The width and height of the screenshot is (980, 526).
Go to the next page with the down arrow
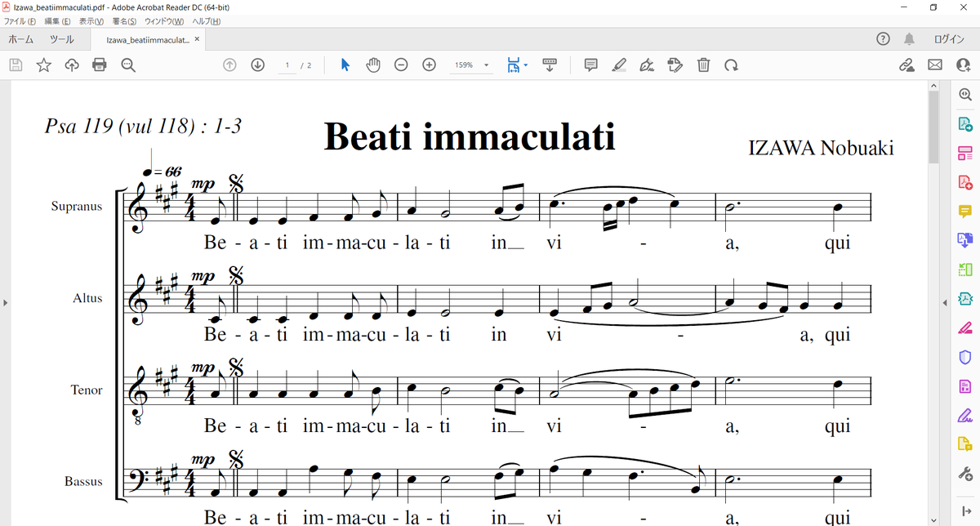[257, 65]
